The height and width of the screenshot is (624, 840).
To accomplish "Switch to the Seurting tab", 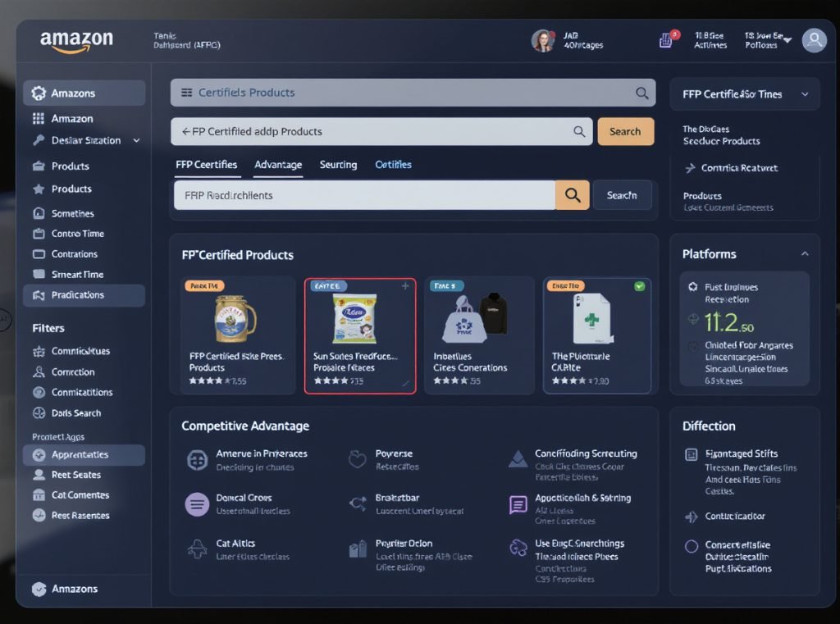I will click(338, 165).
